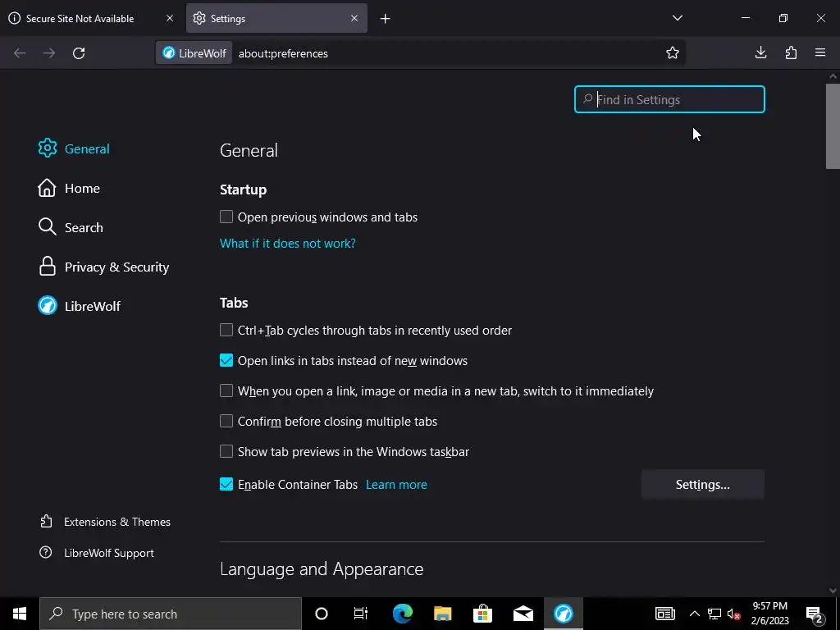Close the Secure Site Not Available tab
The height and width of the screenshot is (630, 840).
(x=170, y=18)
